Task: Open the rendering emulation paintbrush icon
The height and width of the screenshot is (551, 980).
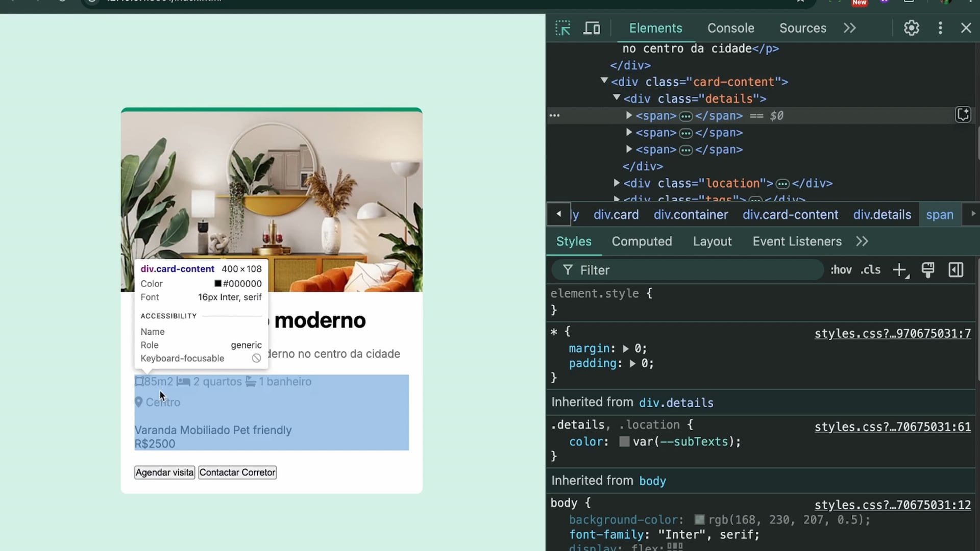Action: [x=927, y=270]
